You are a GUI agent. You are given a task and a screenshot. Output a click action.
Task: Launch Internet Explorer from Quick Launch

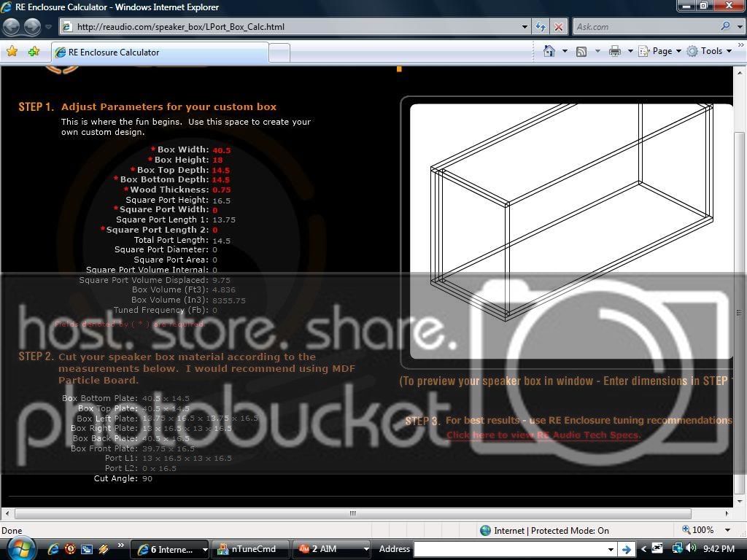pos(53,549)
